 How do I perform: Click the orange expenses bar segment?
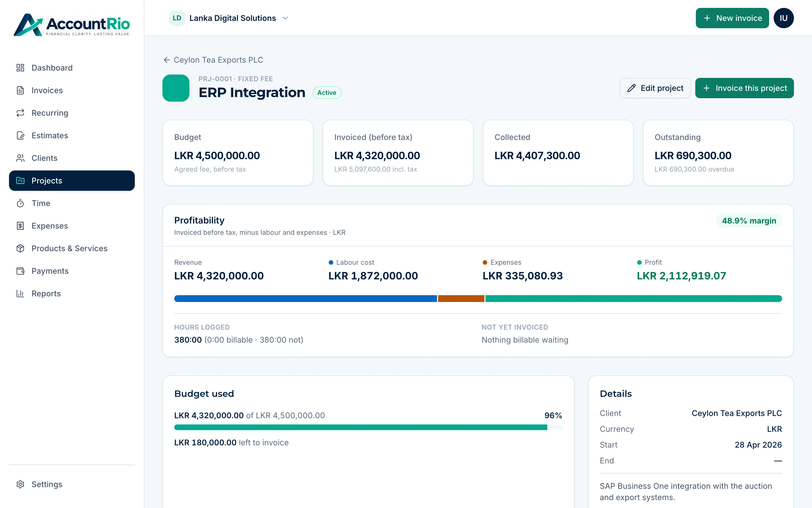[461, 299]
